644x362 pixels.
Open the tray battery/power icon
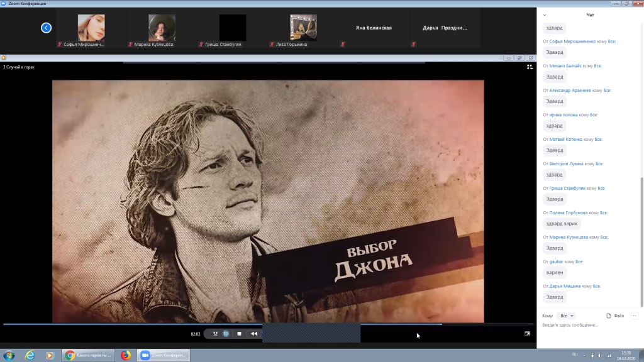point(592,356)
